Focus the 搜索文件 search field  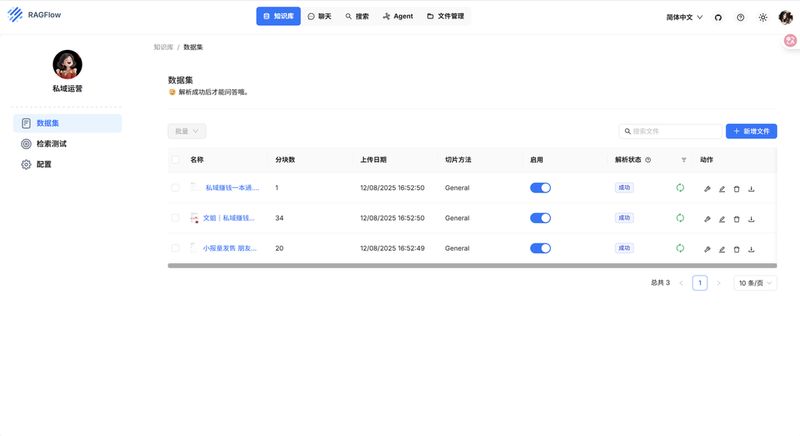tap(670, 131)
